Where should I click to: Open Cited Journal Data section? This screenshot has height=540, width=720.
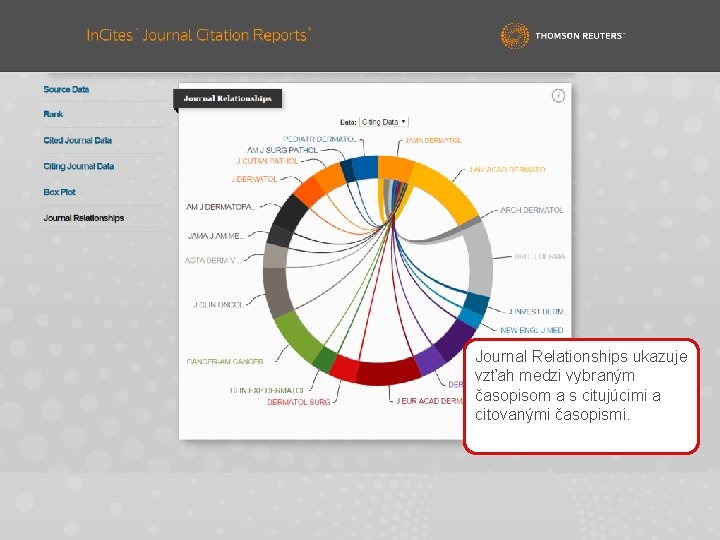tap(78, 141)
